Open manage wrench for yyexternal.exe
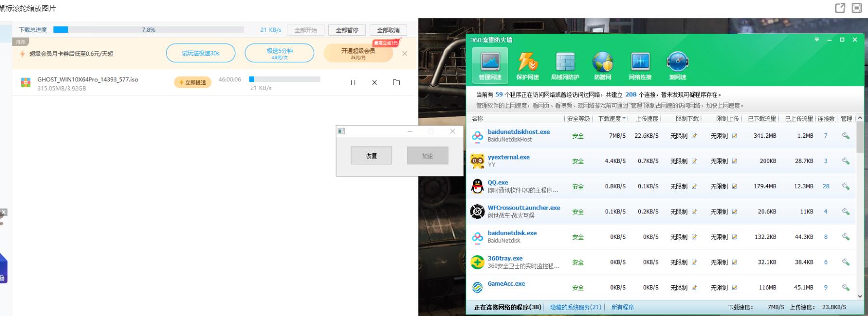Image resolution: width=868 pixels, height=316 pixels. point(846,161)
